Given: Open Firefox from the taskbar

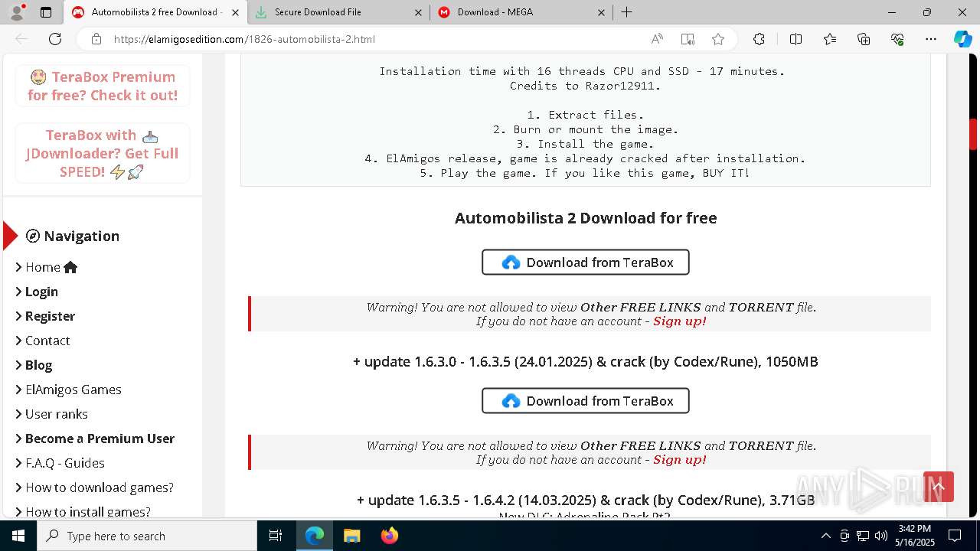Looking at the screenshot, I should coord(389,536).
